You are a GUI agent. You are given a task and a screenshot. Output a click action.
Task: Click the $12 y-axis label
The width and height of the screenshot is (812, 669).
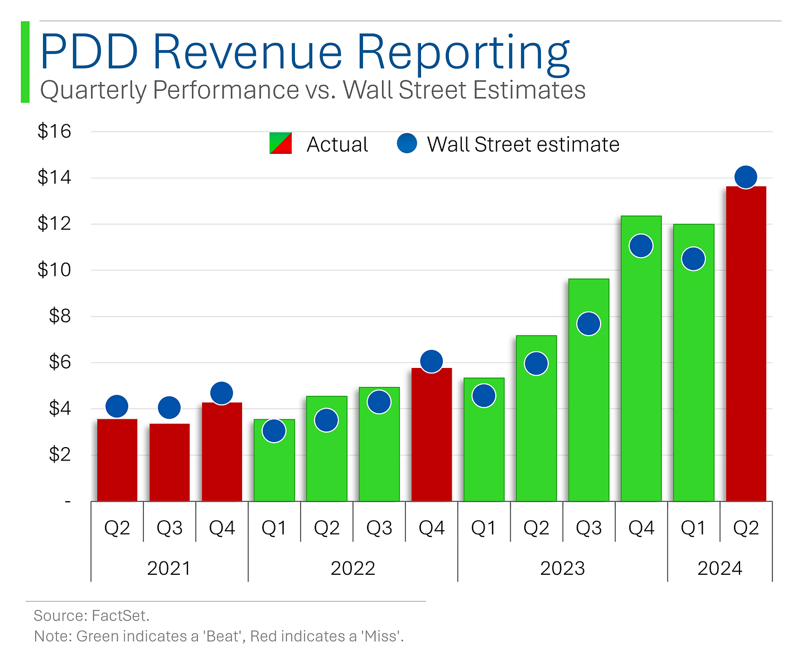(x=55, y=224)
